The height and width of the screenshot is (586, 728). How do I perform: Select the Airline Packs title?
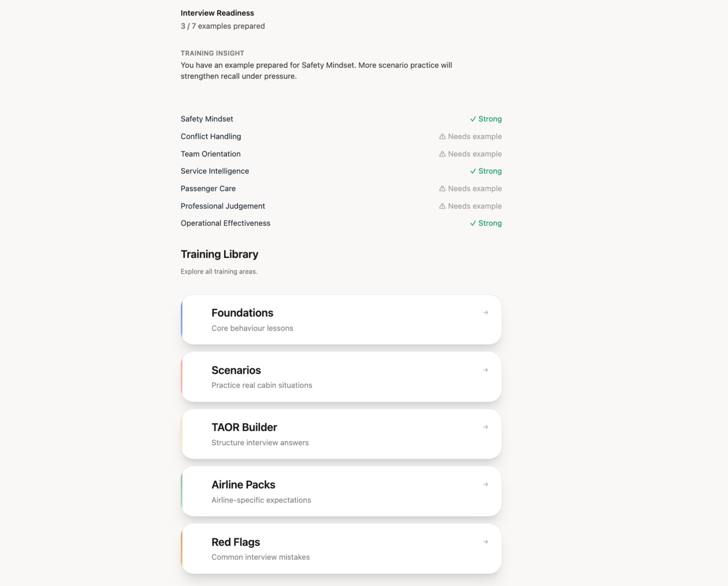point(243,485)
